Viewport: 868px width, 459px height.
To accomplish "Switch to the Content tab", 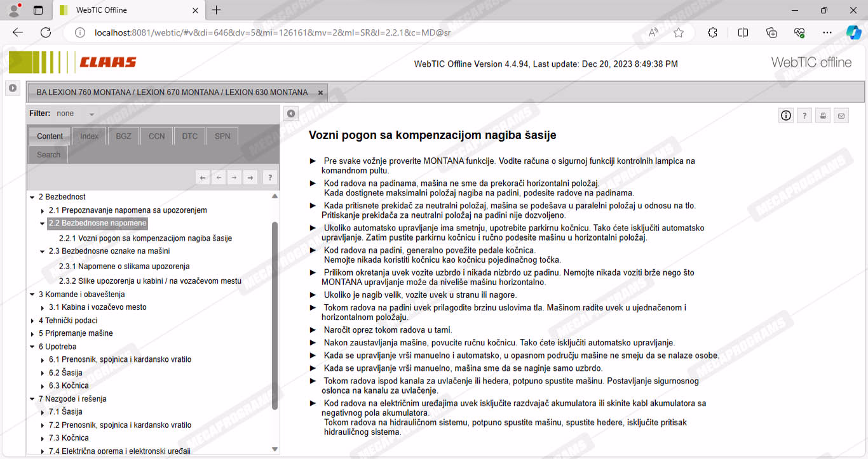I will (50, 136).
